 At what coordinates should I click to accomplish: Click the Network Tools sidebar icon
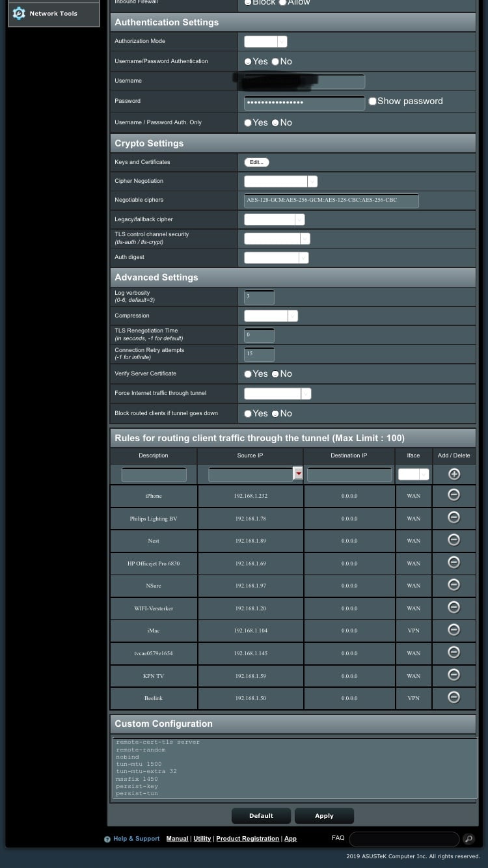[x=19, y=13]
